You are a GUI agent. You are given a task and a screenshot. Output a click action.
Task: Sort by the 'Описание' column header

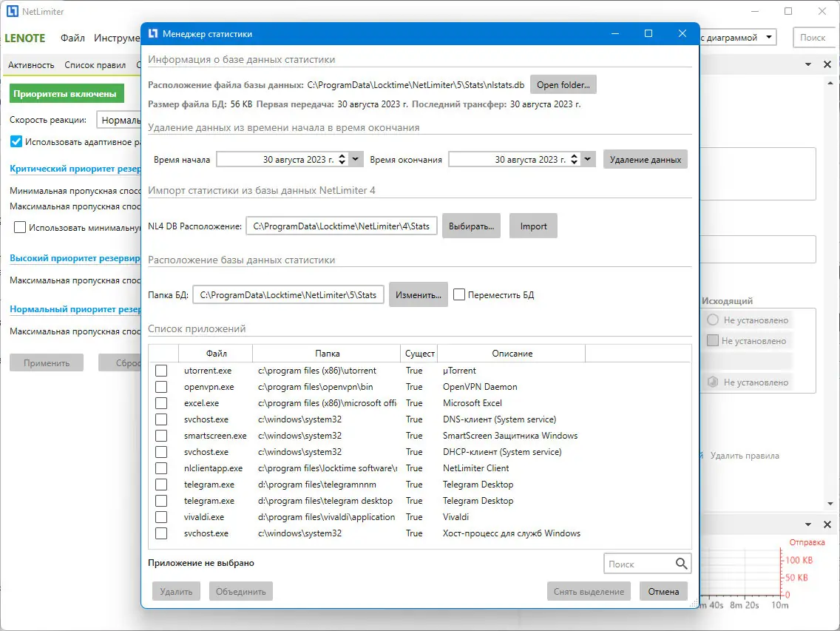coord(512,354)
